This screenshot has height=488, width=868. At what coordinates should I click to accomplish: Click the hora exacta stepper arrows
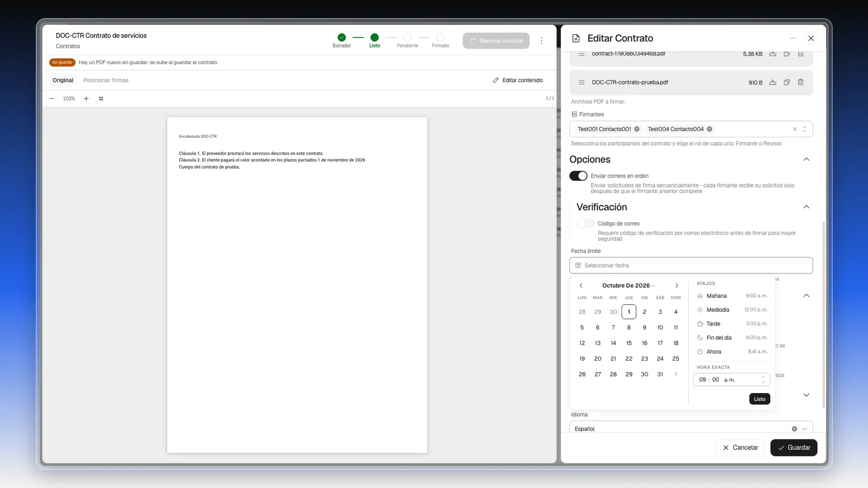[x=763, y=380]
